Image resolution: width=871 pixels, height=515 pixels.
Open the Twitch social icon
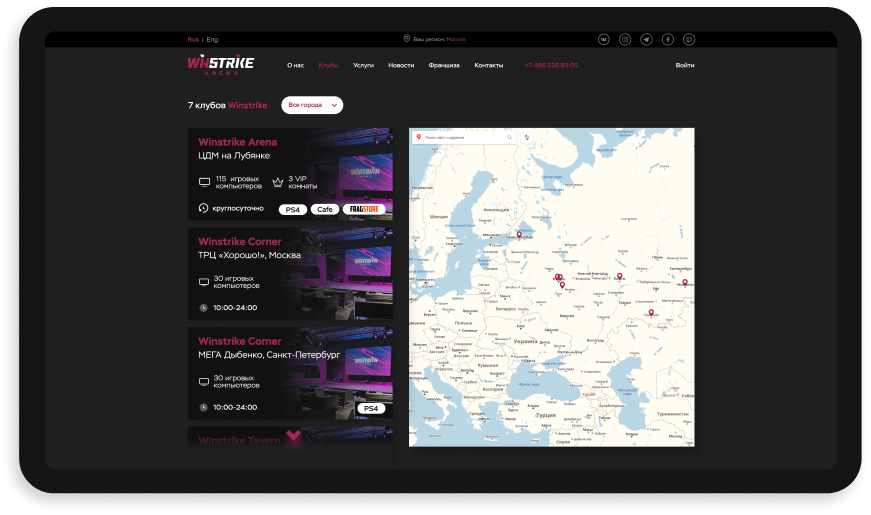[x=689, y=39]
